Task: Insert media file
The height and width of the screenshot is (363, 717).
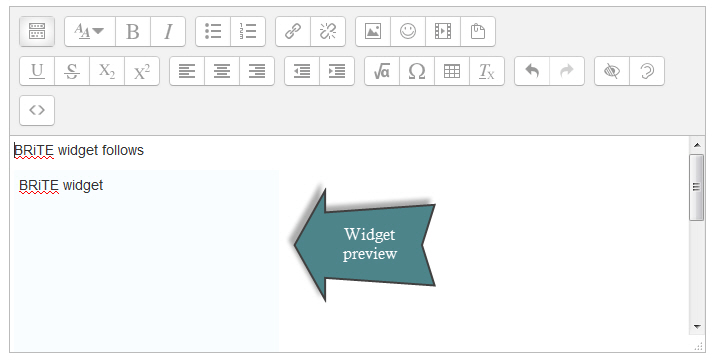Action: (443, 32)
